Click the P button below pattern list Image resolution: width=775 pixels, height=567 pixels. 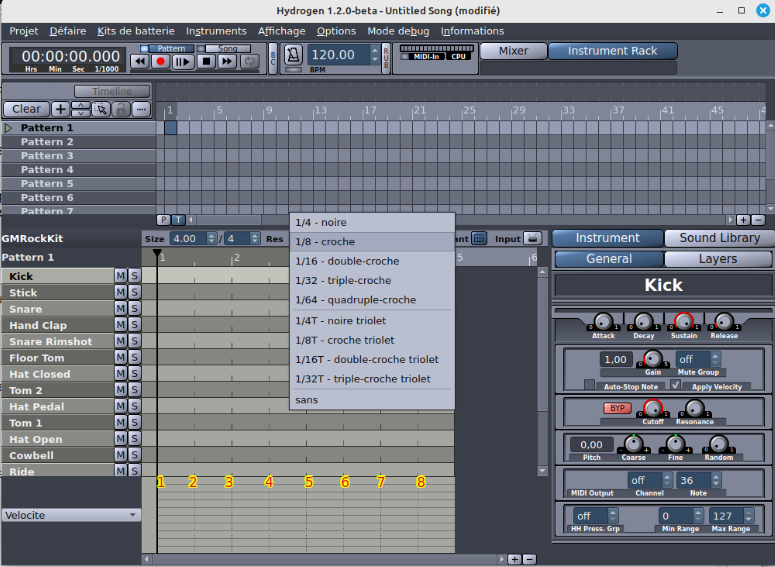tap(163, 220)
